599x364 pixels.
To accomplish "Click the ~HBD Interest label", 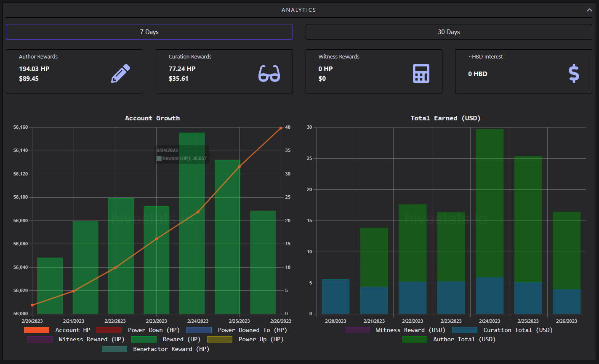I will pos(485,57).
